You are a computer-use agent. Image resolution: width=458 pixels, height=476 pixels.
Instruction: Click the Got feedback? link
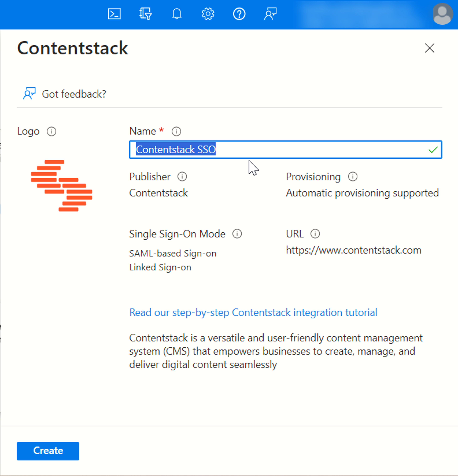coord(74,94)
